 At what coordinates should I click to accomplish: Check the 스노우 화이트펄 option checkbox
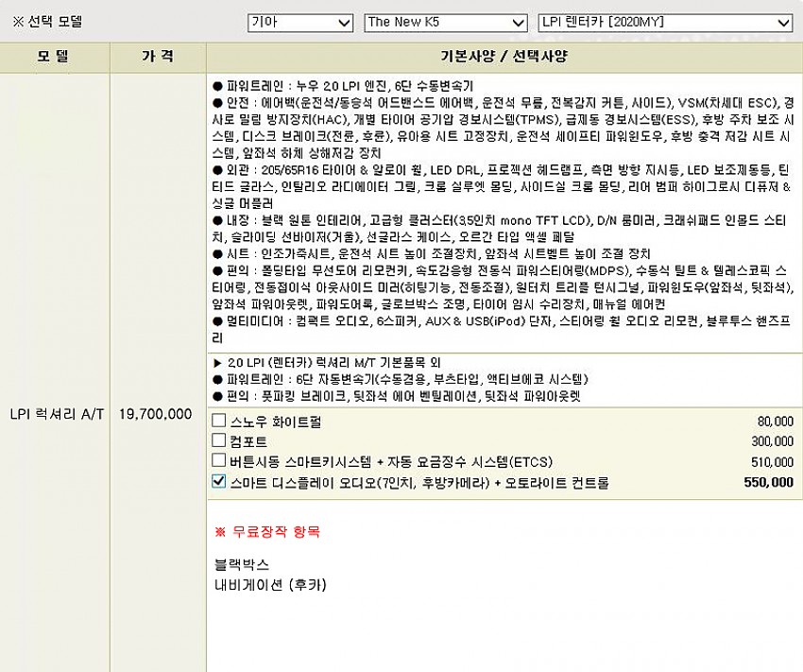point(219,421)
